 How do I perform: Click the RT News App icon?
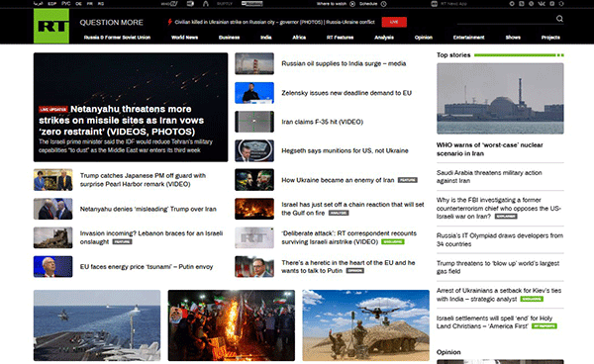[435, 4]
